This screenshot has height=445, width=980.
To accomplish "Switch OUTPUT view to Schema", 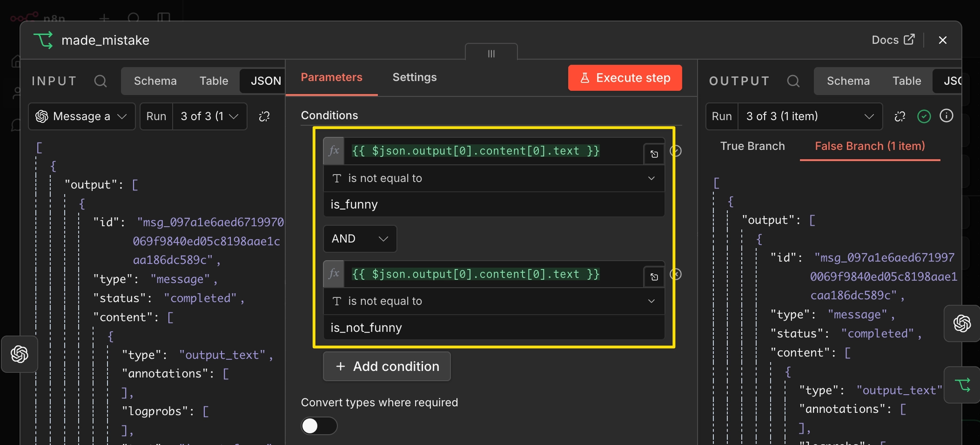I will (848, 81).
